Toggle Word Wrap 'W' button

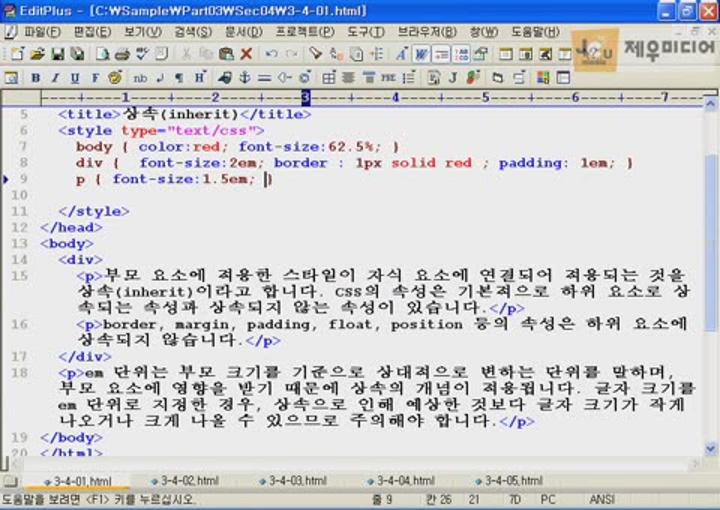[421, 54]
